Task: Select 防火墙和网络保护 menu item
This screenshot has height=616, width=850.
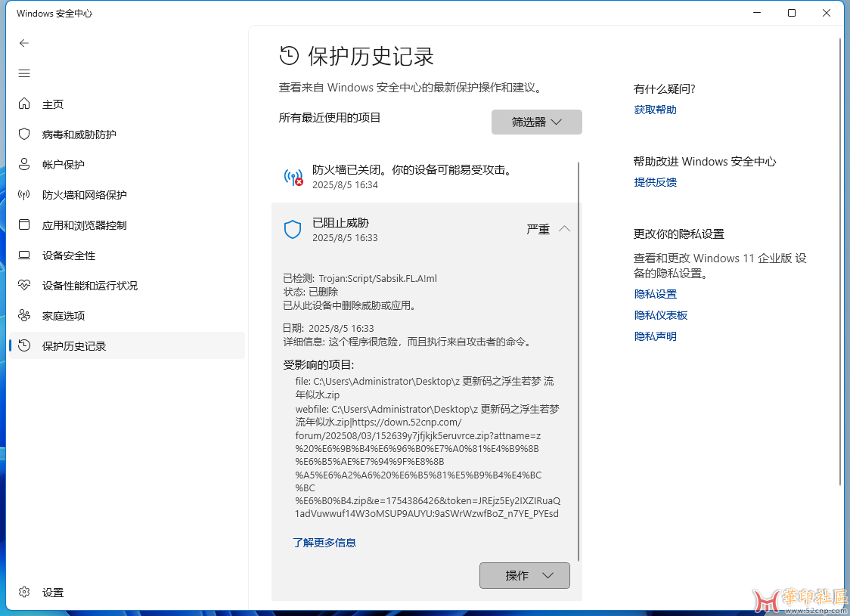Action: (x=127, y=195)
